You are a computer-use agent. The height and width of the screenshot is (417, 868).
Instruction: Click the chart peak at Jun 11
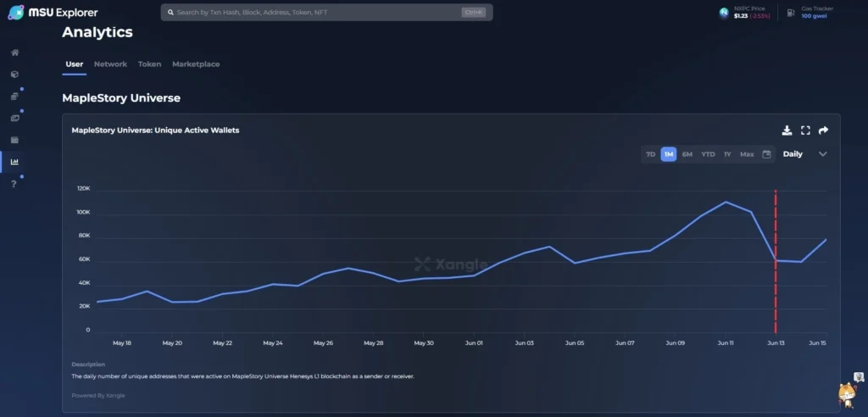pyautogui.click(x=726, y=202)
